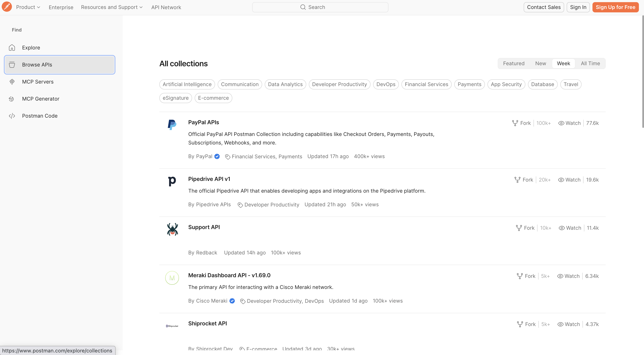Viewport: 644px width, 355px height.
Task: Click the MCP Generator sidebar icon
Action: coord(11,99)
